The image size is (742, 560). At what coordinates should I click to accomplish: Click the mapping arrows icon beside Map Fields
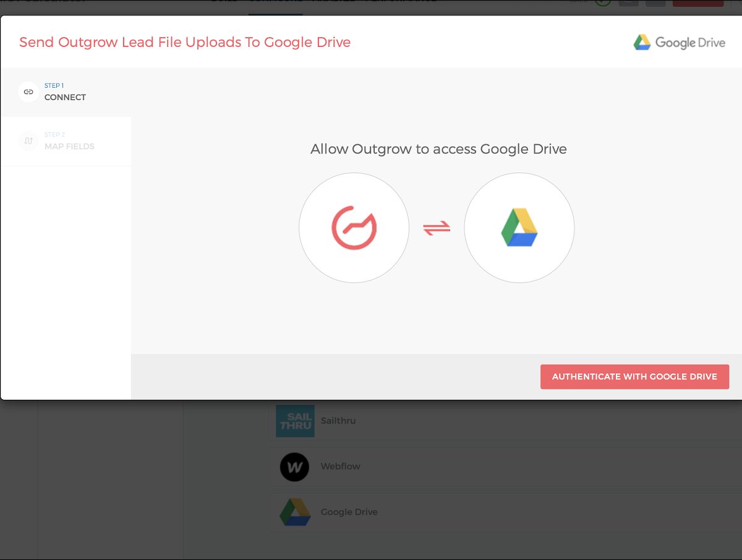28,142
